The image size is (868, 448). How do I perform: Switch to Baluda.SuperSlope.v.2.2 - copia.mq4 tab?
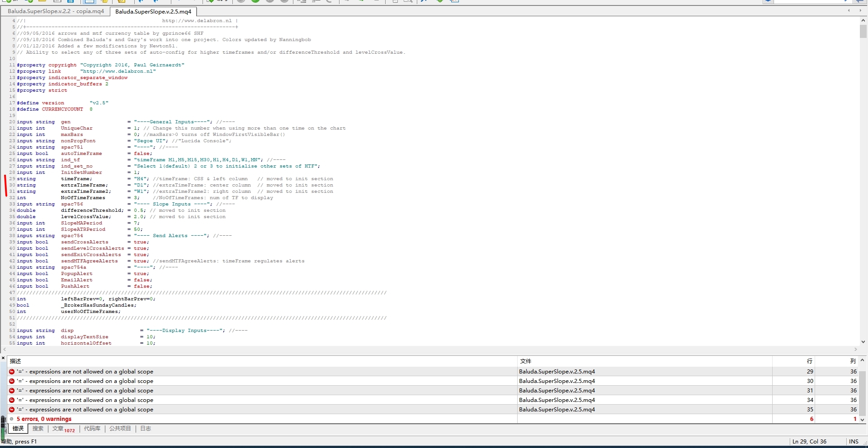tap(56, 11)
